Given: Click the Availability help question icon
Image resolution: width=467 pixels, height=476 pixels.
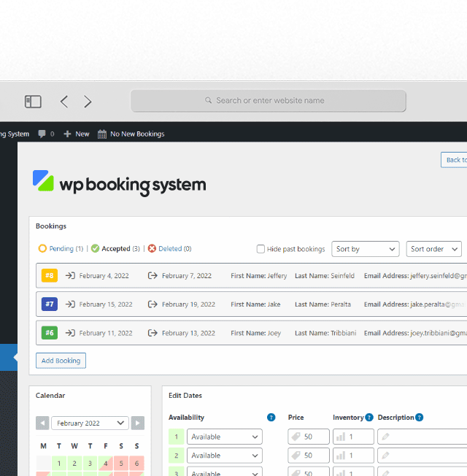Looking at the screenshot, I should pos(271,418).
